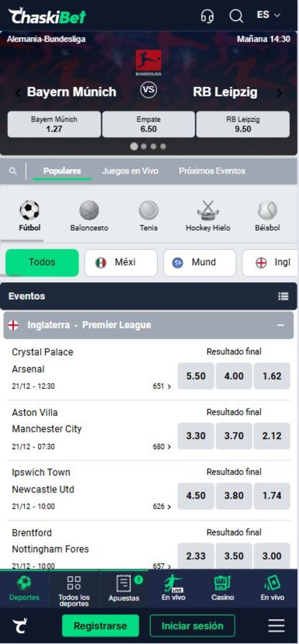Click the search magnifier in header
This screenshot has width=299, height=644.
[236, 16]
